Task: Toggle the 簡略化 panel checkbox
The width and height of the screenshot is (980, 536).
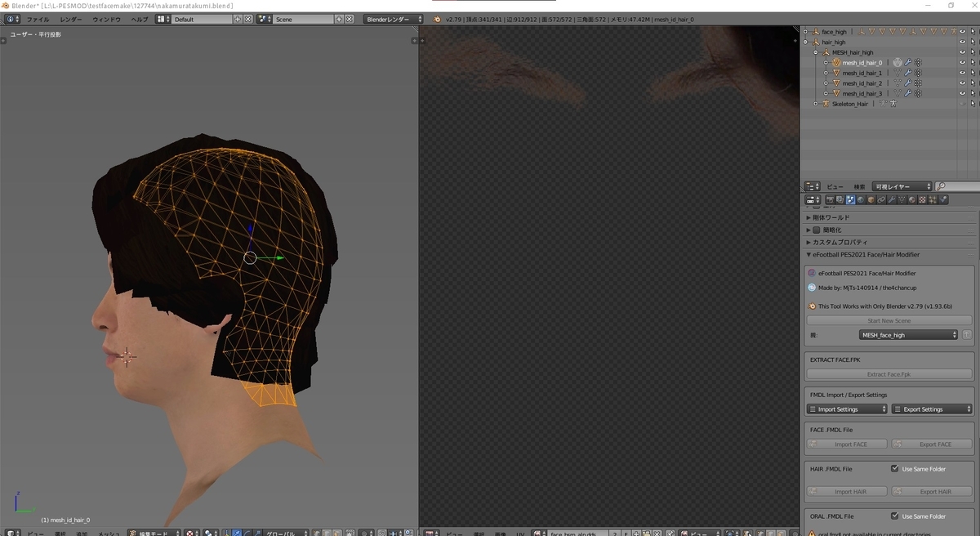Action: 817,230
